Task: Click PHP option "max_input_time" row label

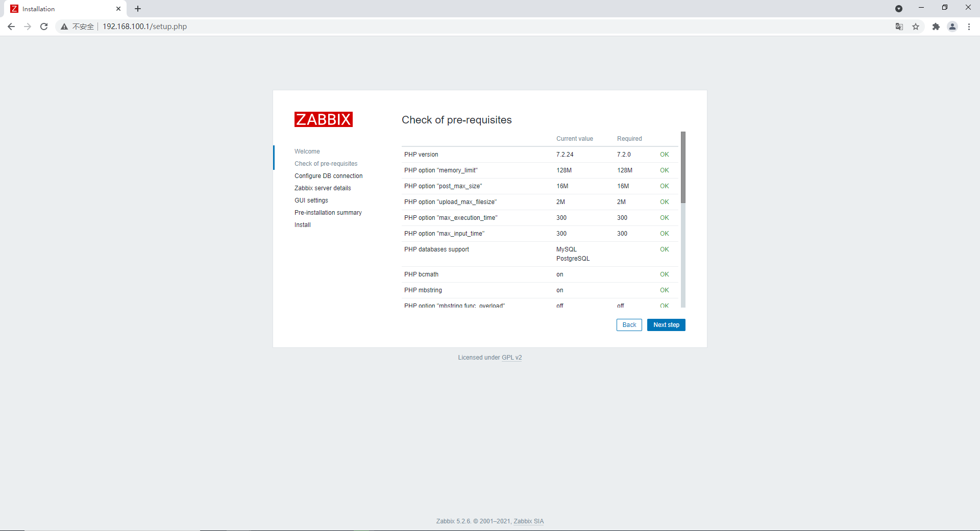Action: click(x=445, y=234)
